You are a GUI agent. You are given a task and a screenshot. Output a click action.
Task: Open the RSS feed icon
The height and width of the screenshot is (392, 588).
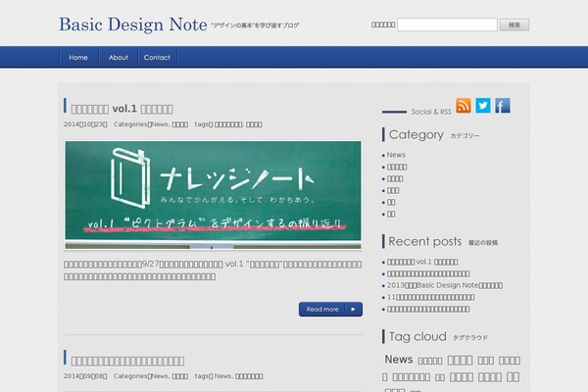coord(464,106)
